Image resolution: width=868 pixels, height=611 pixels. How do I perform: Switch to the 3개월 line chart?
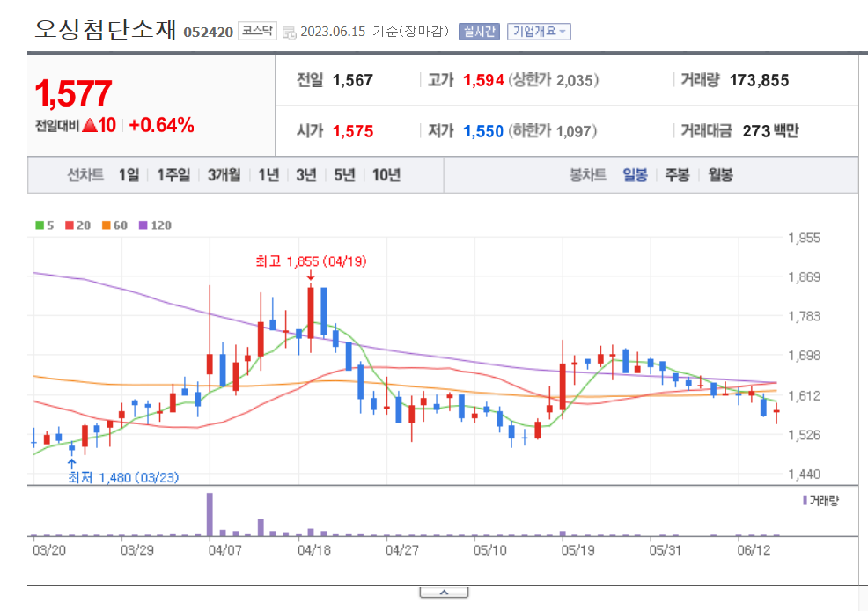coord(224,175)
